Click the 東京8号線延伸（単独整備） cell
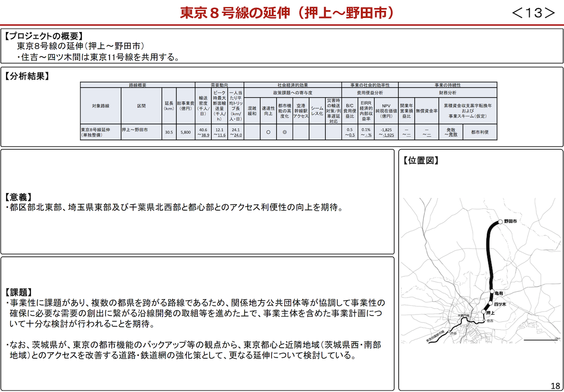The height and width of the screenshot is (392, 564). tap(101, 132)
